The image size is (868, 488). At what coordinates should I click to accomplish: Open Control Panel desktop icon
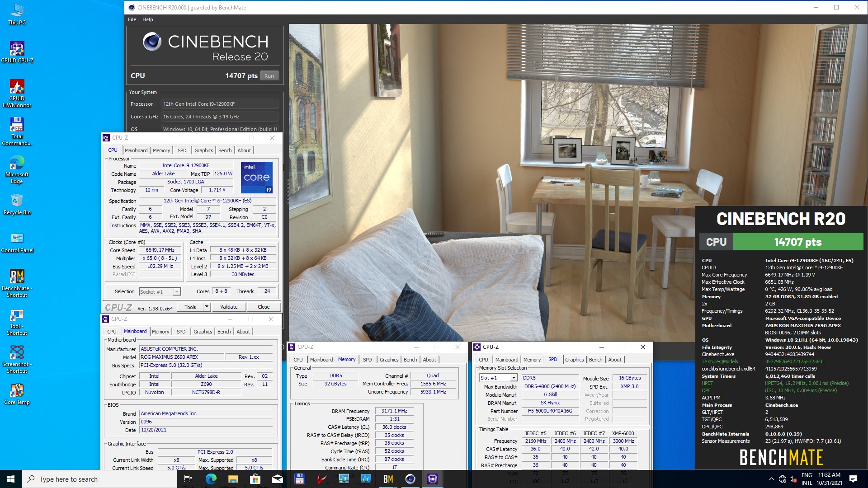coord(17,242)
